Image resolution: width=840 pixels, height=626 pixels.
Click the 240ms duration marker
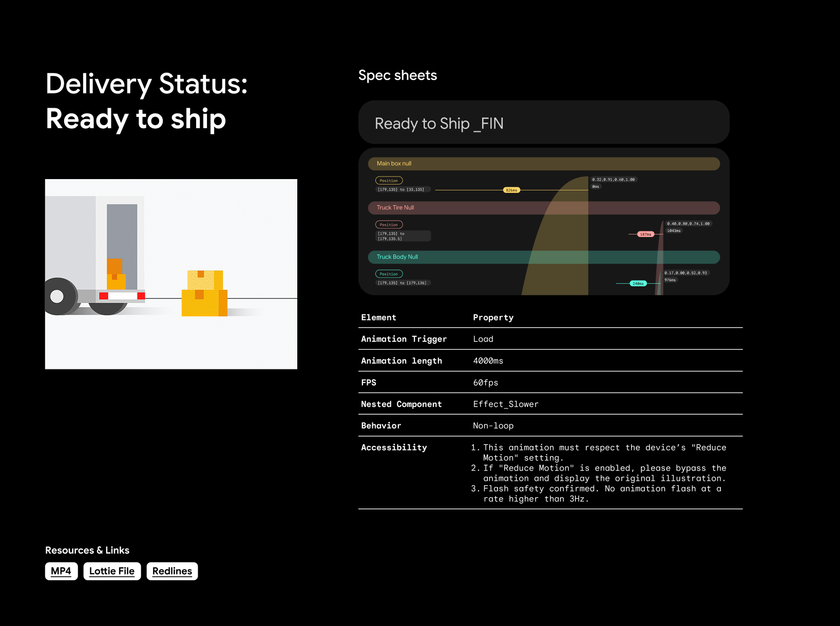point(638,284)
